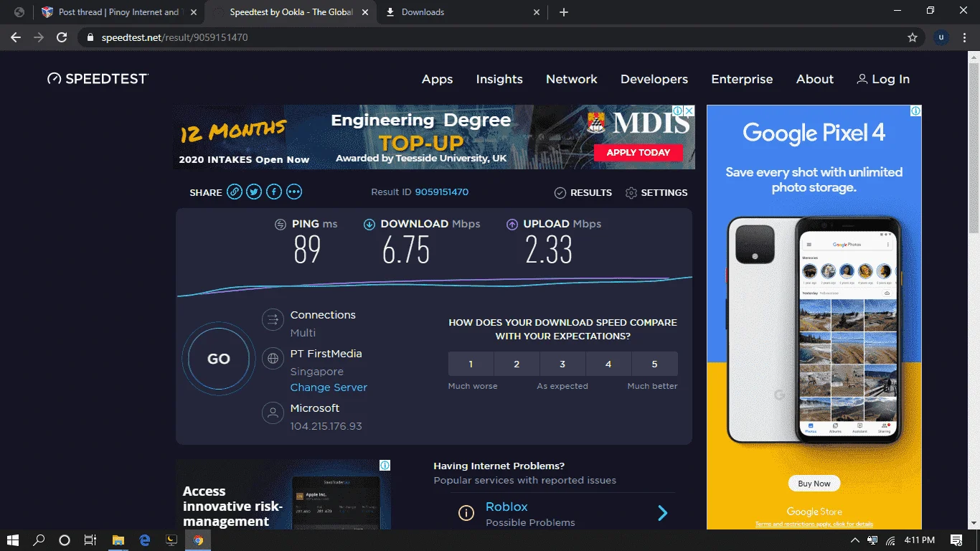The height and width of the screenshot is (551, 980).
Task: Open the Enterprise menu
Action: point(742,79)
